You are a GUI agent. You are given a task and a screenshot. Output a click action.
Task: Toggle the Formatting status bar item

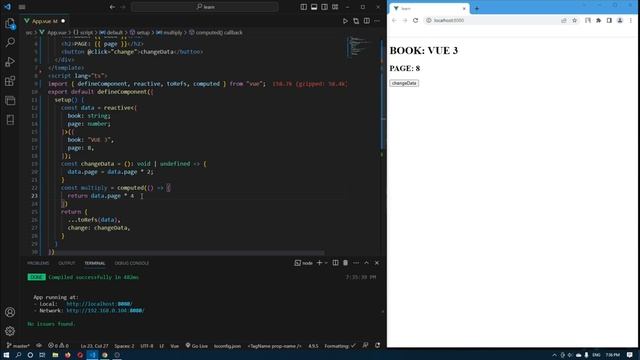[x=340, y=346]
